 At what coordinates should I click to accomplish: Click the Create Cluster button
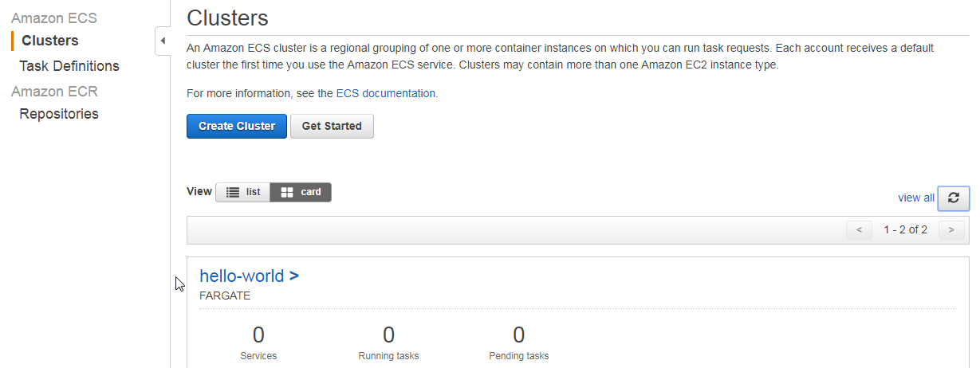[237, 126]
